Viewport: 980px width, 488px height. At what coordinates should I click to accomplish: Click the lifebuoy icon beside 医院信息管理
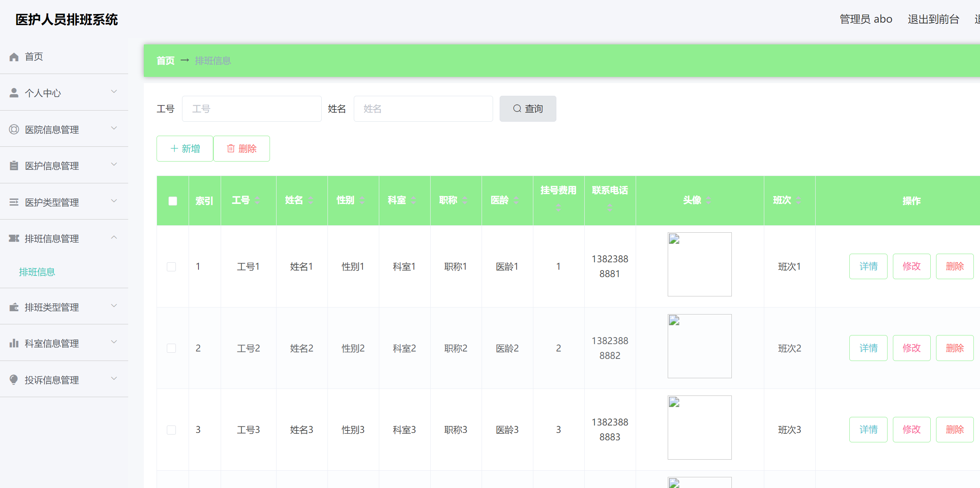click(x=14, y=130)
